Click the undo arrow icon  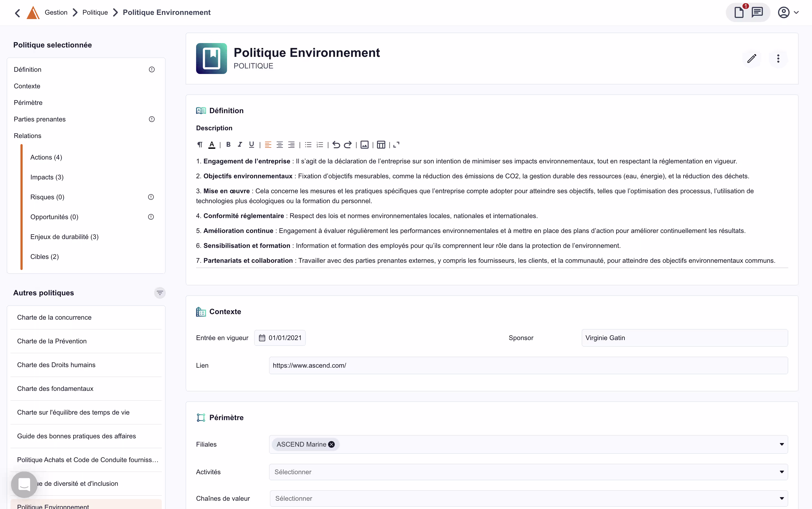pos(336,145)
